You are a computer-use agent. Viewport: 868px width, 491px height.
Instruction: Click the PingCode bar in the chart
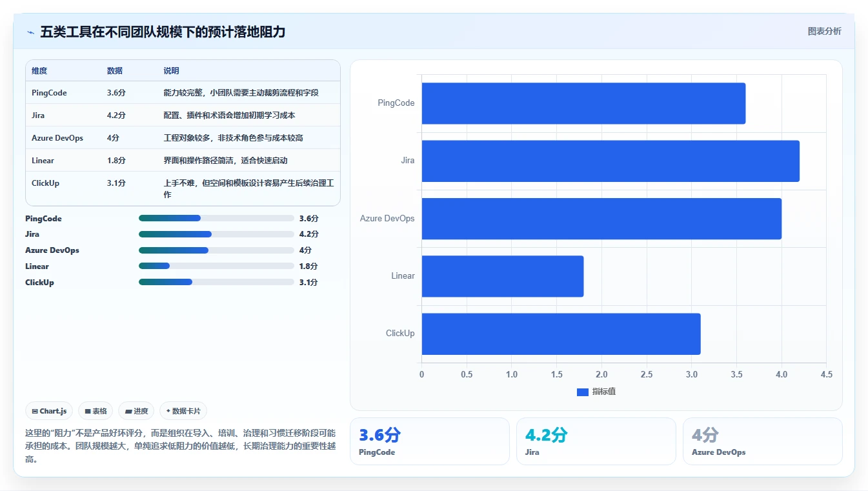tap(583, 103)
